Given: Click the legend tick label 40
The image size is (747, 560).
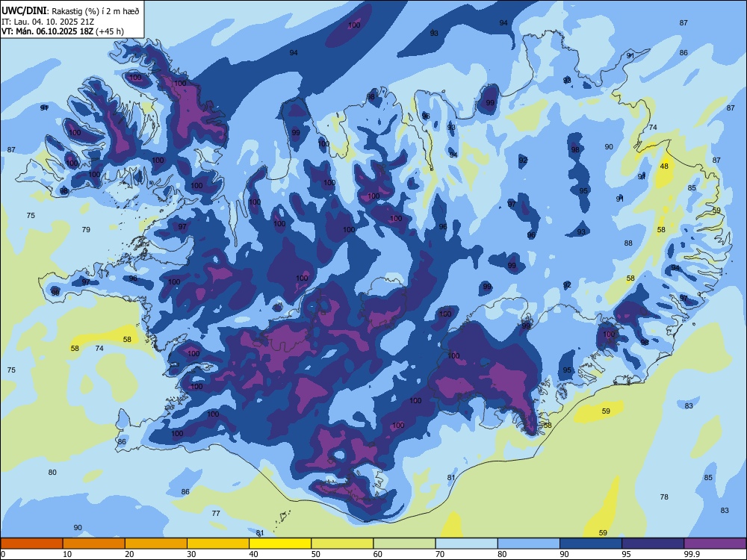Looking at the screenshot, I should (x=253, y=554).
